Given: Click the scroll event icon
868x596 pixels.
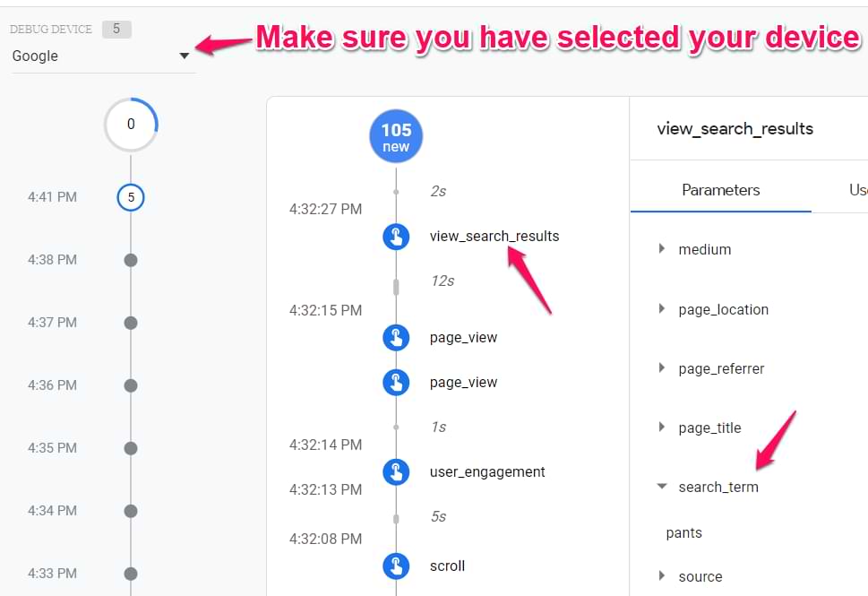Looking at the screenshot, I should pos(396,566).
